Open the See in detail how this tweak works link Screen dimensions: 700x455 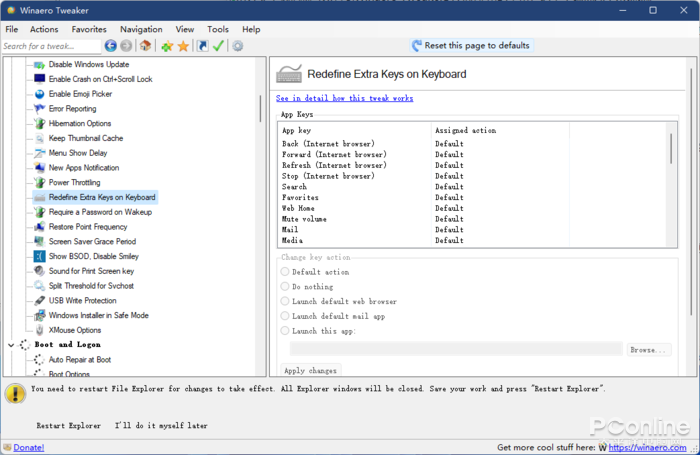tap(344, 99)
